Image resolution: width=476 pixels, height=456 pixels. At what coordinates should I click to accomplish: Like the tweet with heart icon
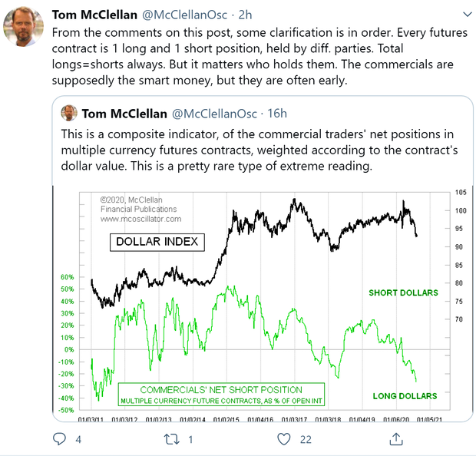click(x=284, y=439)
